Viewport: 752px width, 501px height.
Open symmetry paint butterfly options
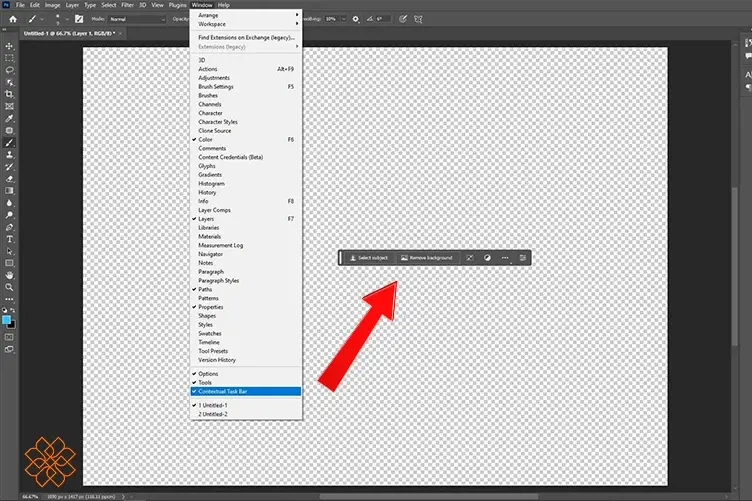(x=418, y=19)
